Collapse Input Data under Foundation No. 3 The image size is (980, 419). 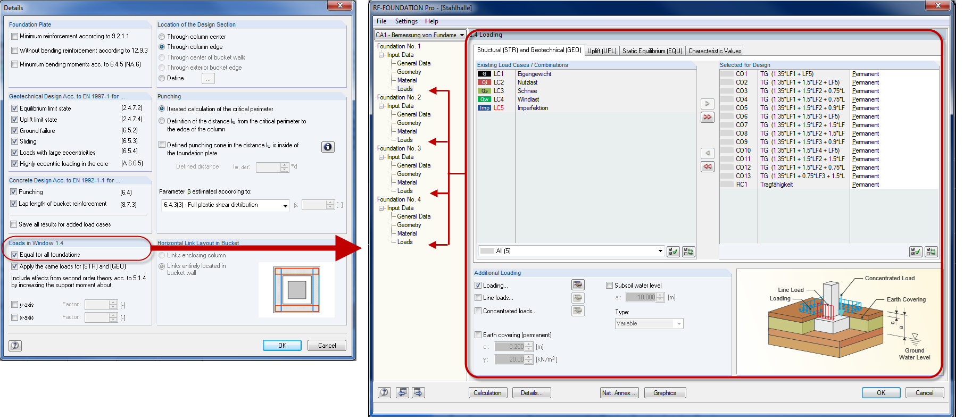[x=381, y=157]
